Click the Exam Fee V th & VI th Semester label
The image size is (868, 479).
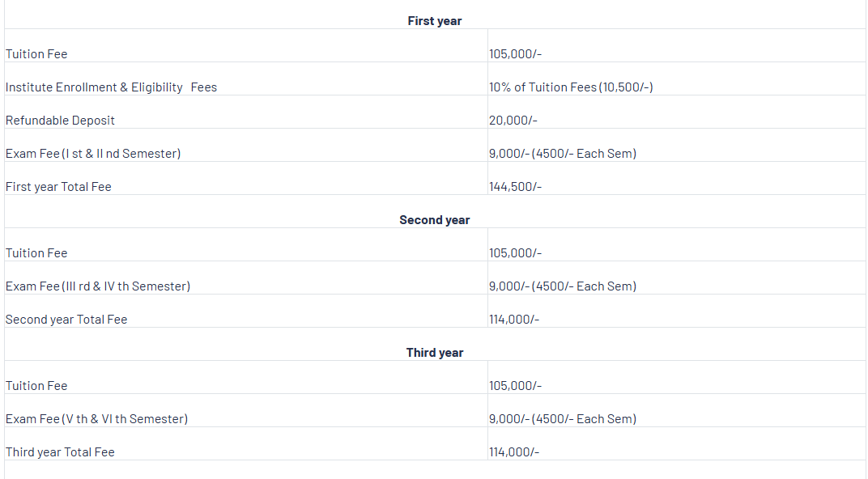pos(96,419)
